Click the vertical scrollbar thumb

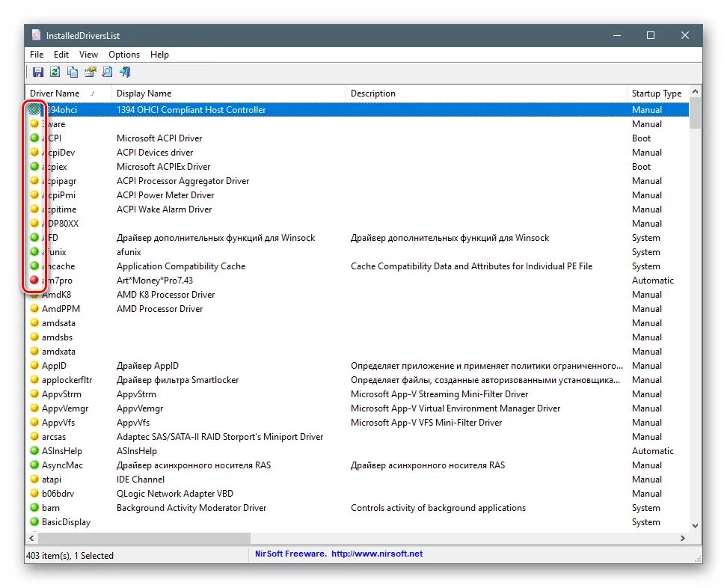[x=695, y=113]
